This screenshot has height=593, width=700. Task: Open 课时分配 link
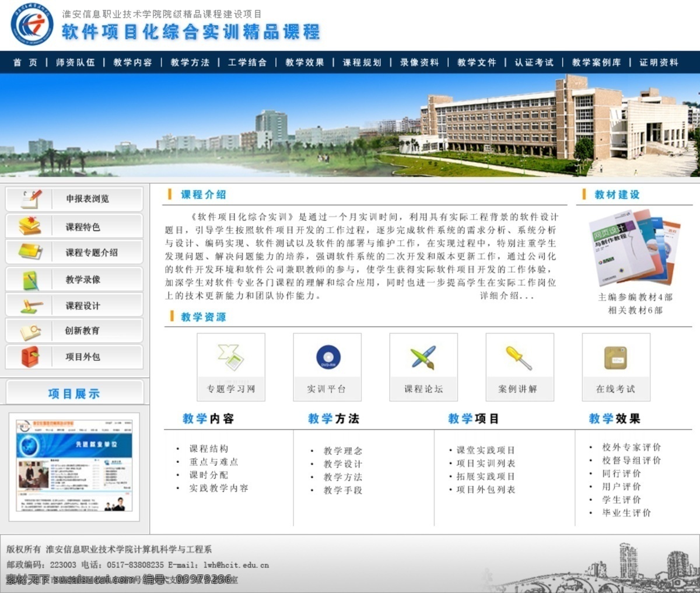pyautogui.click(x=209, y=475)
